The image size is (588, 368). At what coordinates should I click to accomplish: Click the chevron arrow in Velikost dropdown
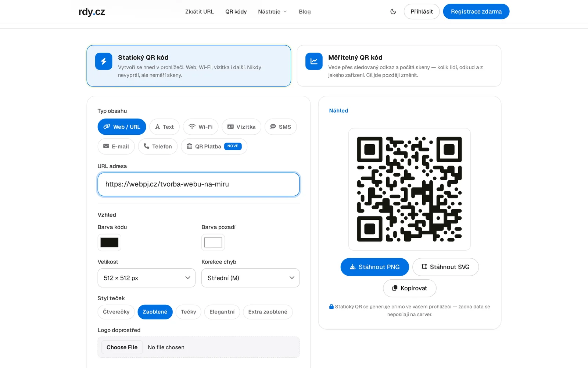188,277
